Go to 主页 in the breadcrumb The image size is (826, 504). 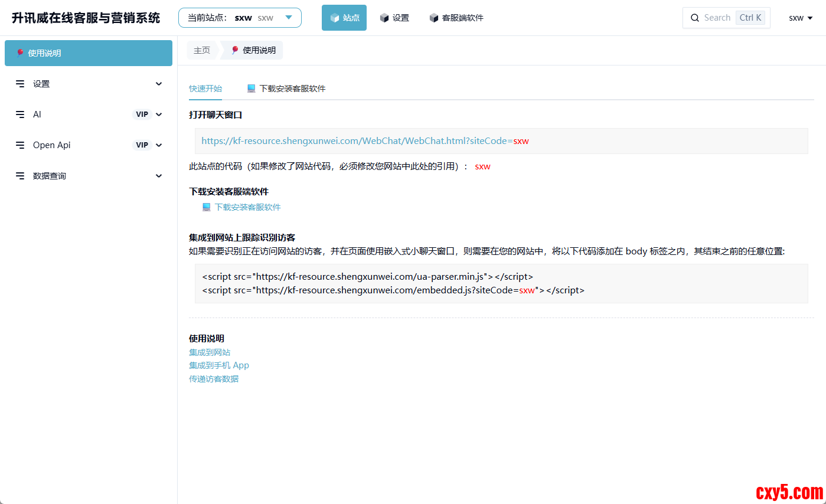[x=202, y=50]
